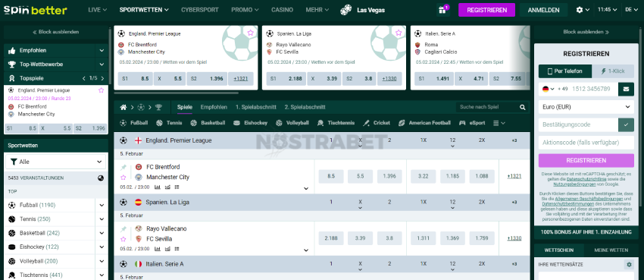Click the top cards horizontal scrollbar
The width and height of the screenshot is (644, 280).
tap(177, 93)
